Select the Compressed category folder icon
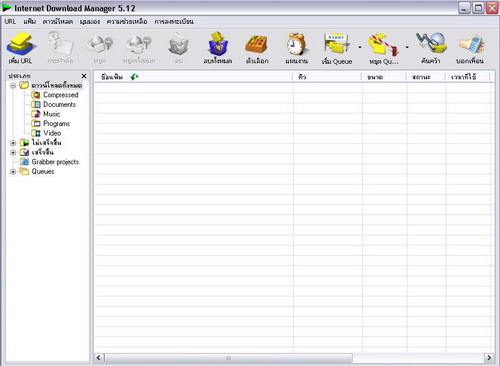This screenshot has height=366, width=500. click(x=36, y=95)
